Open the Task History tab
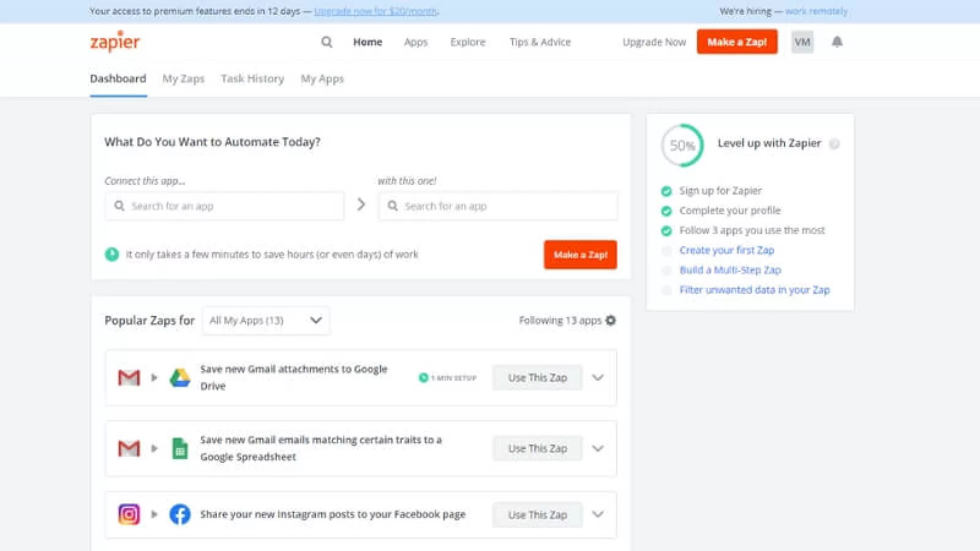980x551 pixels. point(252,78)
